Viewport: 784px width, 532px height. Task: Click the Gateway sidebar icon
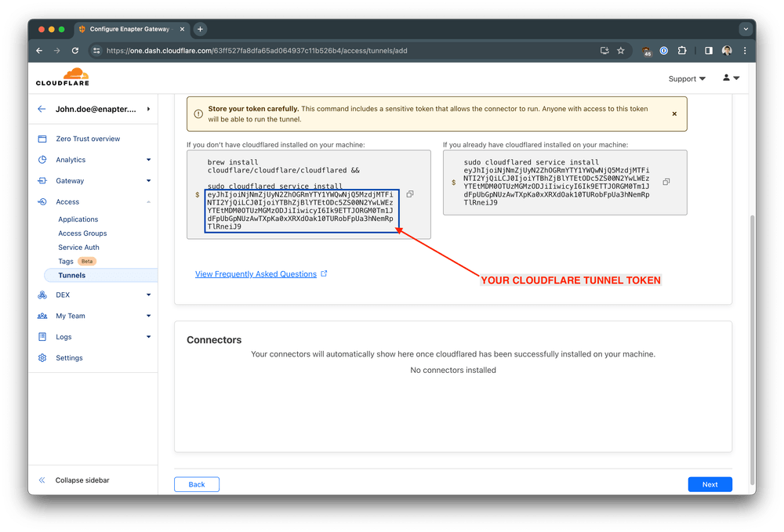click(42, 180)
